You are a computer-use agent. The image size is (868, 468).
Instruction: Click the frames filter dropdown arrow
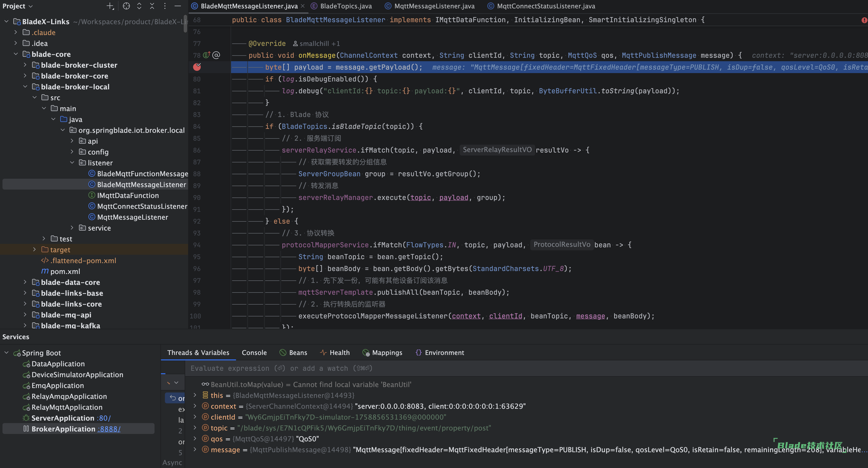(176, 382)
